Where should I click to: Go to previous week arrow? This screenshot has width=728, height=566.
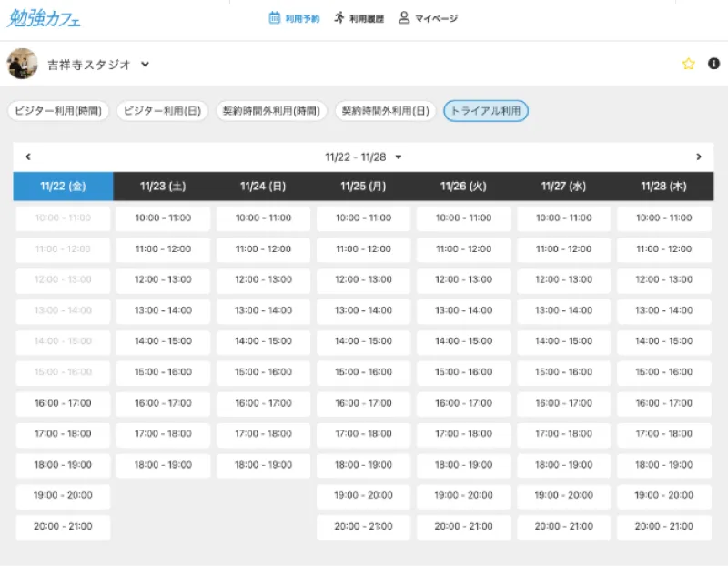click(28, 157)
